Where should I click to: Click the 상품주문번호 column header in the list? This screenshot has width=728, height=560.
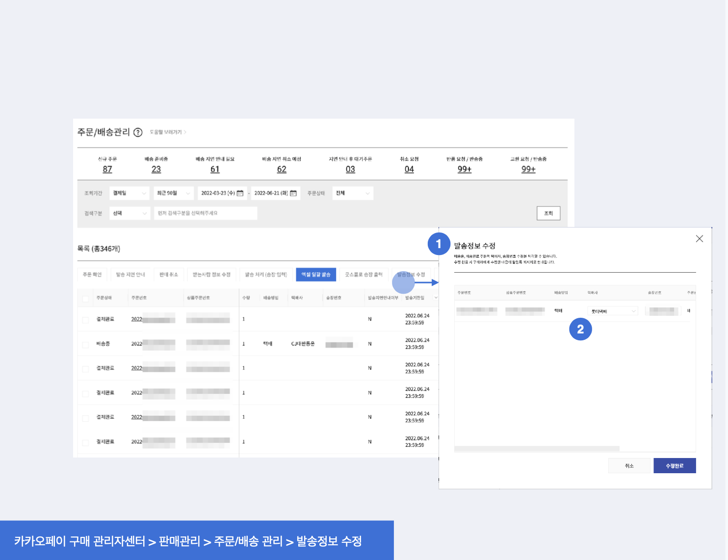click(198, 298)
